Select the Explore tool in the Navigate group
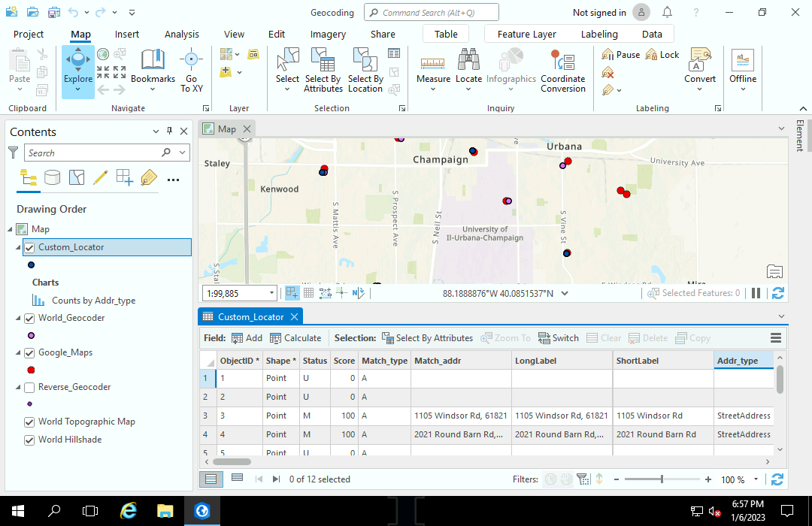This screenshot has width=812, height=526. coord(77,71)
